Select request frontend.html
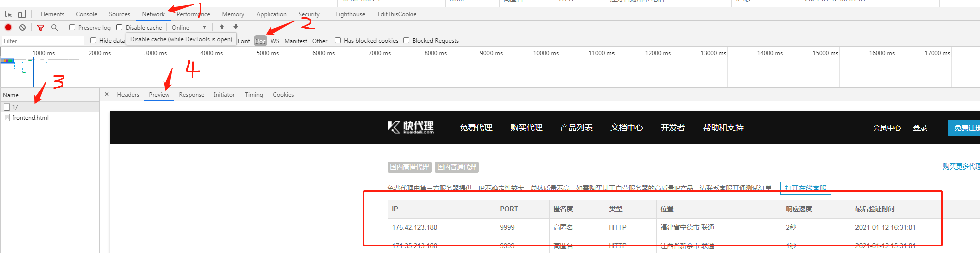 [x=50, y=117]
